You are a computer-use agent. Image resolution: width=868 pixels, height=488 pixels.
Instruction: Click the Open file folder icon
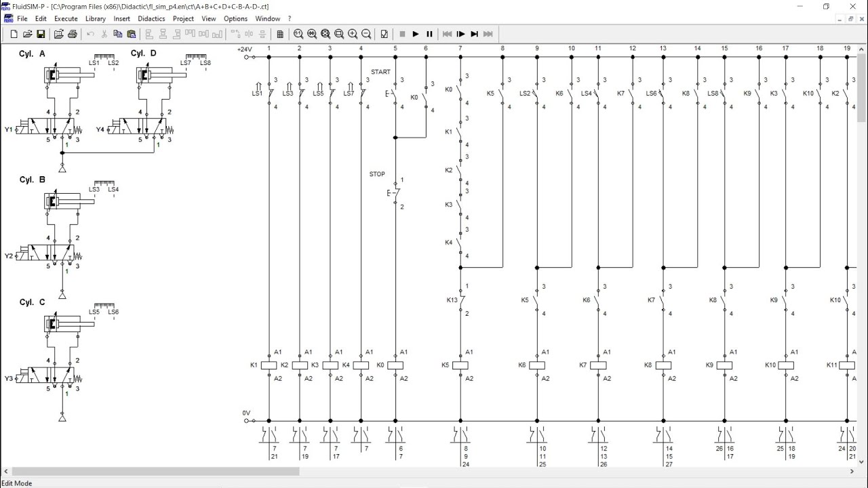coord(28,34)
